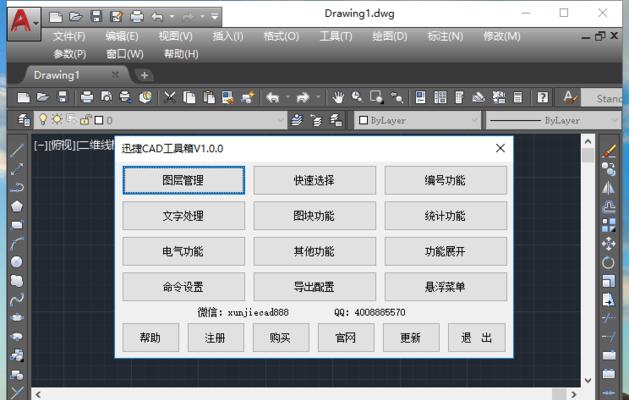Select the Move tool in modify toolbar
629x400 pixels.
pyautogui.click(x=609, y=244)
